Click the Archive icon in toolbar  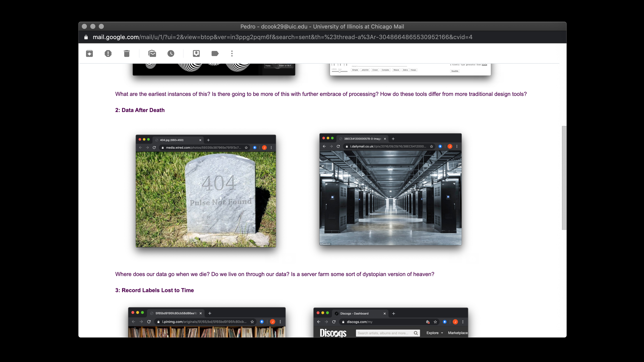point(89,53)
